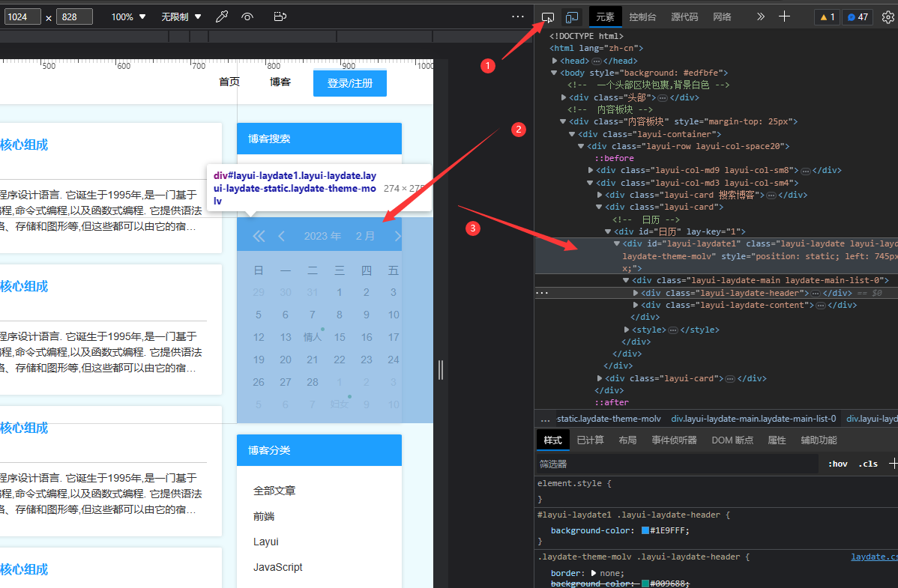Open the actions dots beside layui-laydate-header row

[x=542, y=293]
